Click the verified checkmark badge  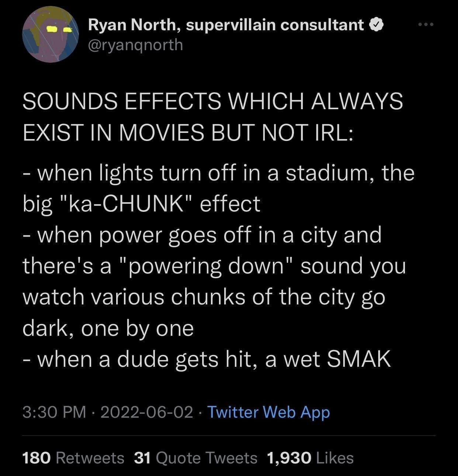[x=376, y=25]
